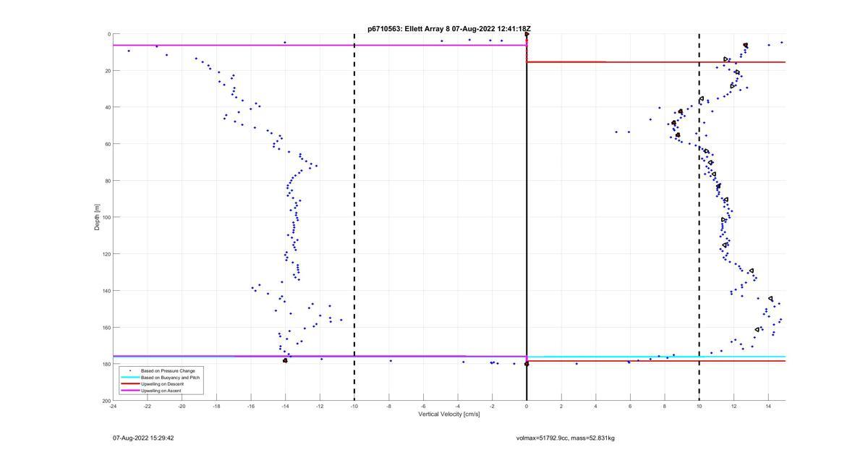Viewport: 868px width, 450px height.
Task: Click the dashed vertical line at -10 cm/s
Action: click(x=354, y=217)
